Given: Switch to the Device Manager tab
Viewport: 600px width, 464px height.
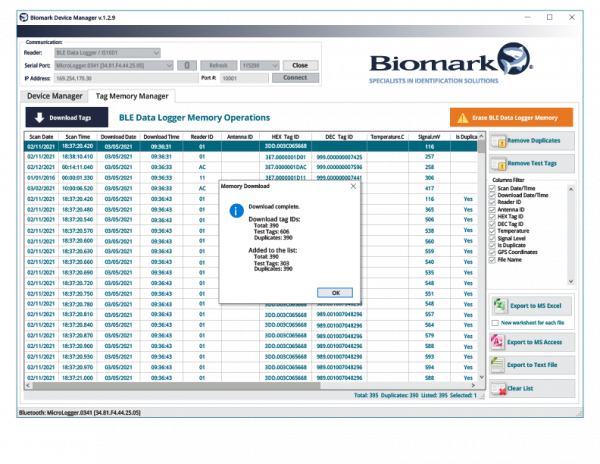Looking at the screenshot, I should click(55, 96).
